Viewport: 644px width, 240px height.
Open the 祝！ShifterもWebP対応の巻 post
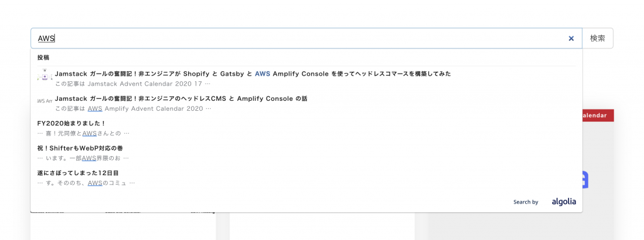[80, 148]
